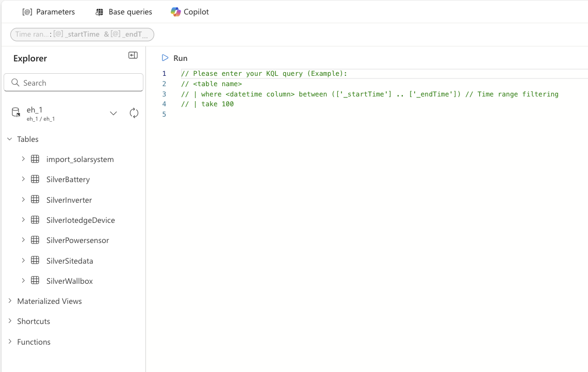Click in the Explorer Search field
The width and height of the screenshot is (588, 372).
[77, 83]
